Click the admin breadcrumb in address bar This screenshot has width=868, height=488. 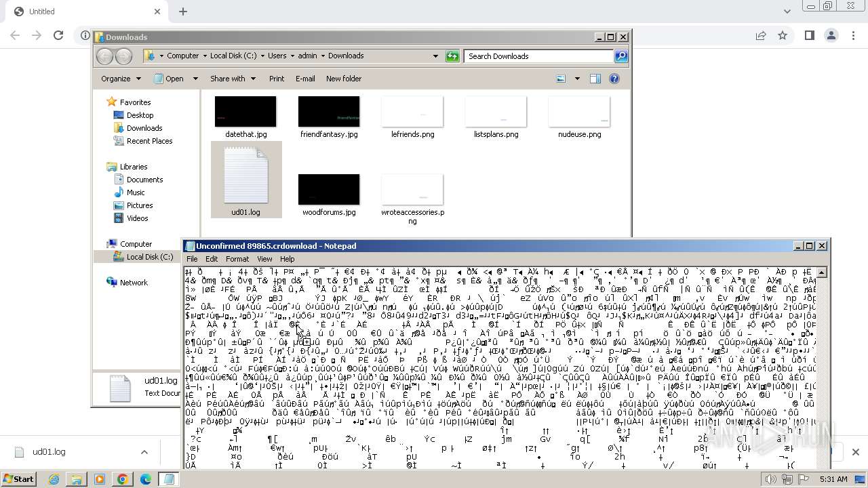coord(307,56)
